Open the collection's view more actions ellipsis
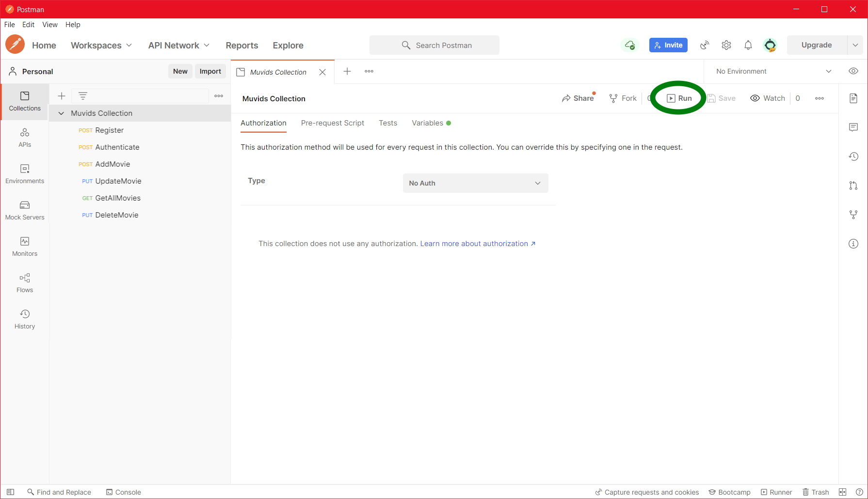The height and width of the screenshot is (499, 868). coord(820,98)
